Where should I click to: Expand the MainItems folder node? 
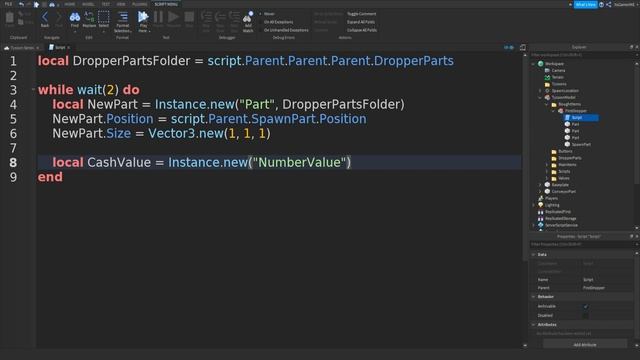[547, 165]
